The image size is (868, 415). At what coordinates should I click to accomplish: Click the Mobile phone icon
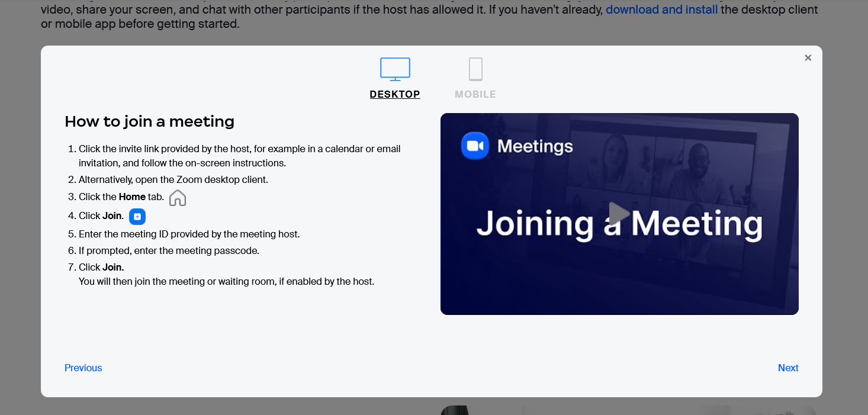[x=475, y=68]
